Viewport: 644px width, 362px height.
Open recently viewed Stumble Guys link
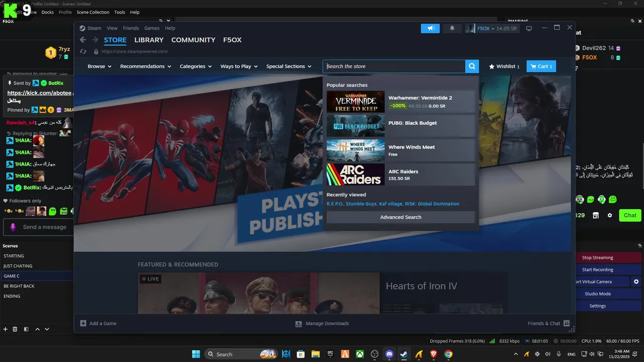(361, 204)
